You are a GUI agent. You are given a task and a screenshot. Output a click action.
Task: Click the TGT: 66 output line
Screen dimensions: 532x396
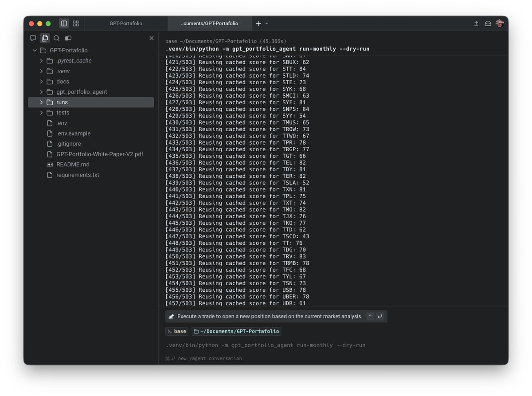click(235, 156)
